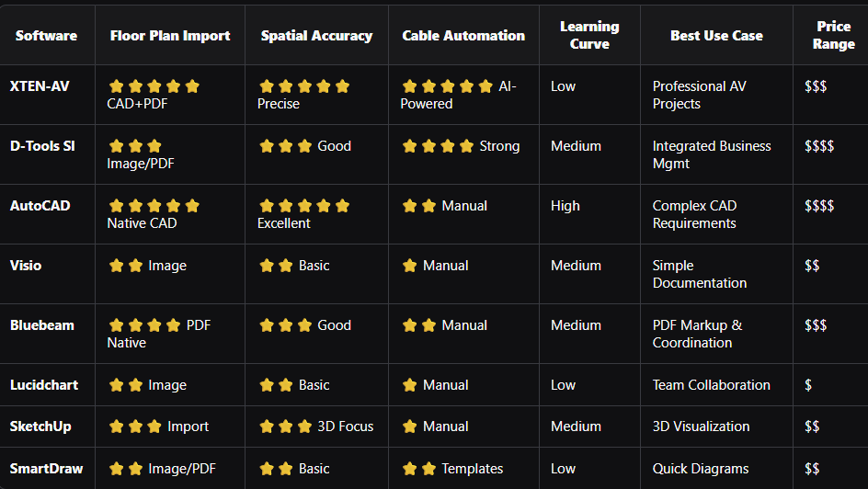The height and width of the screenshot is (489, 868).
Task: Click D-Tools SI's Cable Automation stars
Action: [438, 146]
